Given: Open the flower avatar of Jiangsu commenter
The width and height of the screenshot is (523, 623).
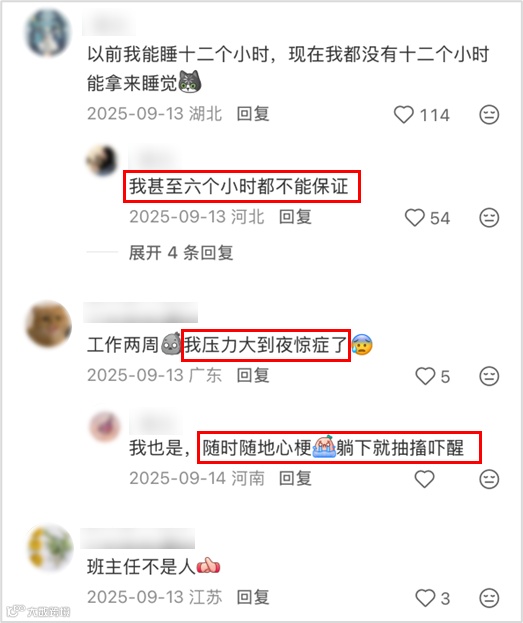Looking at the screenshot, I should 50,548.
